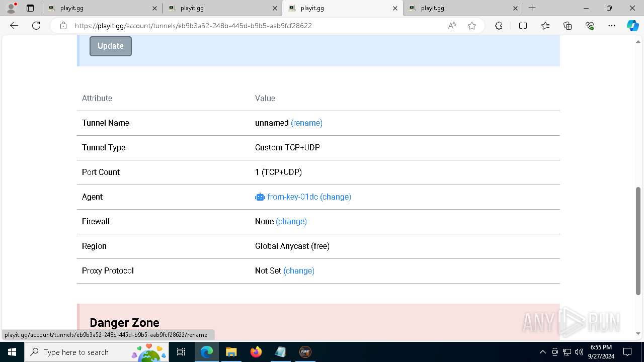
Task: Switch to the second playit.gg tab
Action: pos(222,8)
